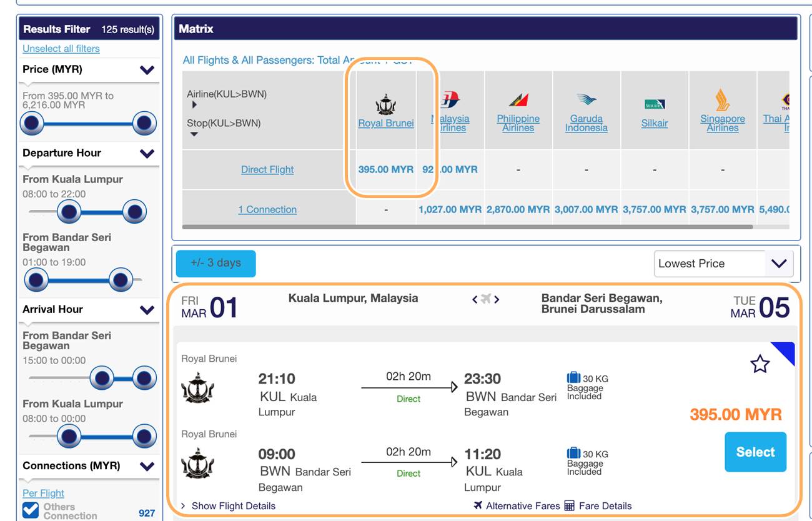
Task: Click Kuala Lumpur departure end-time slider handle
Action: point(134,212)
